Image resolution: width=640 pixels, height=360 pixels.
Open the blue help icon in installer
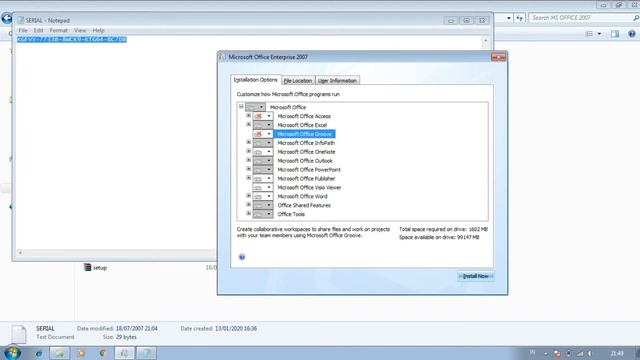[242, 257]
